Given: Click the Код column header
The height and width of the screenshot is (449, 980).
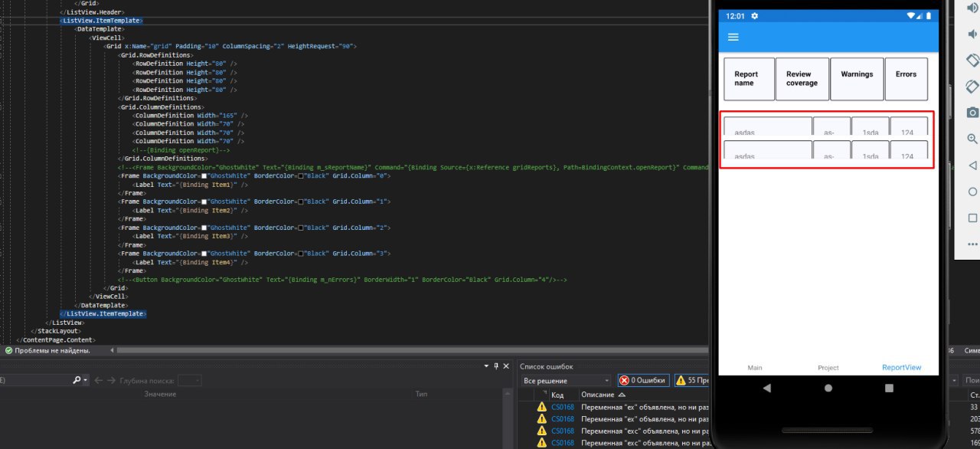Looking at the screenshot, I should pos(557,395).
